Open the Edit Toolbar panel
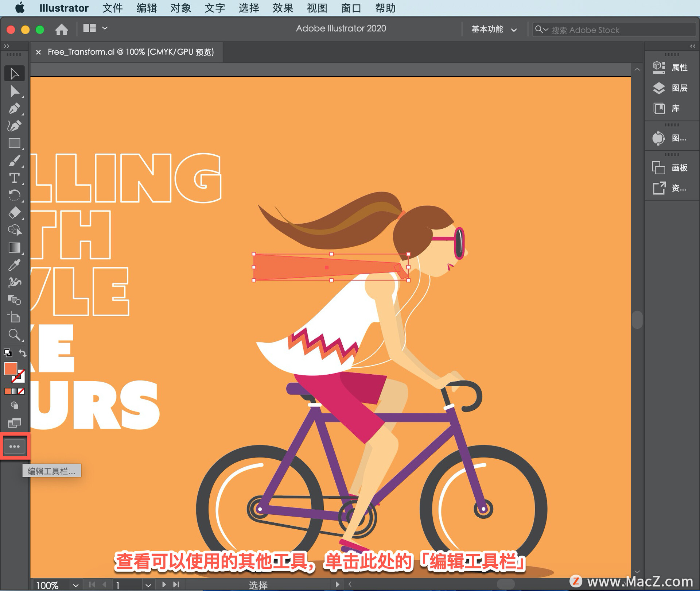The height and width of the screenshot is (591, 700). tap(15, 444)
